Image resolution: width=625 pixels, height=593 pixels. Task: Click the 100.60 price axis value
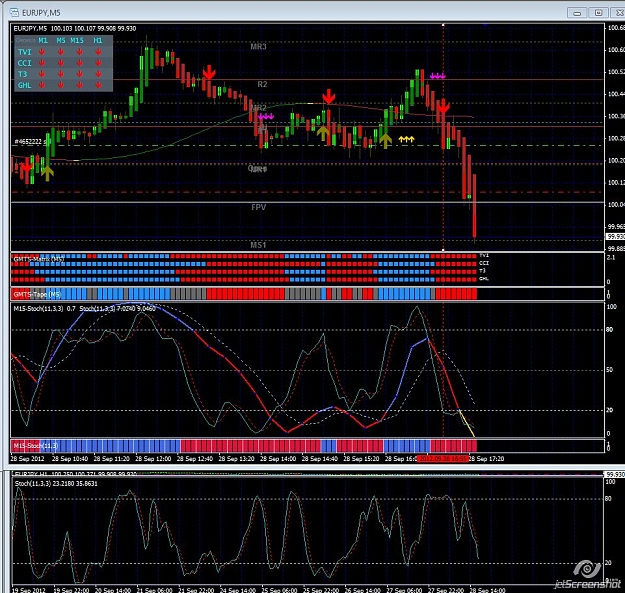click(x=616, y=50)
